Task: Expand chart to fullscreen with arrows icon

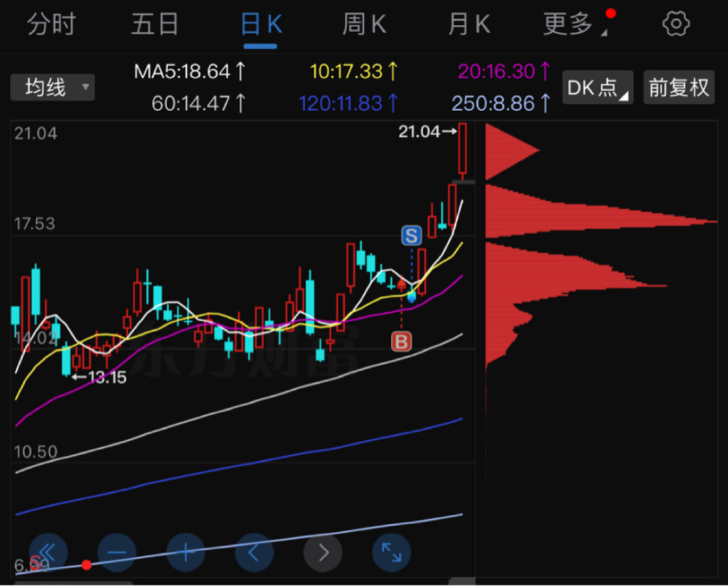Action: 392,553
